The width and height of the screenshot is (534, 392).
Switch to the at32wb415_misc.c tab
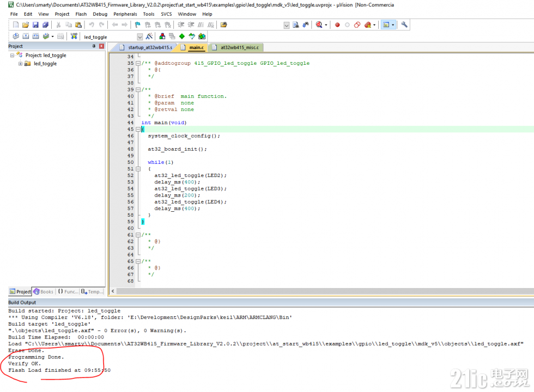(235, 47)
